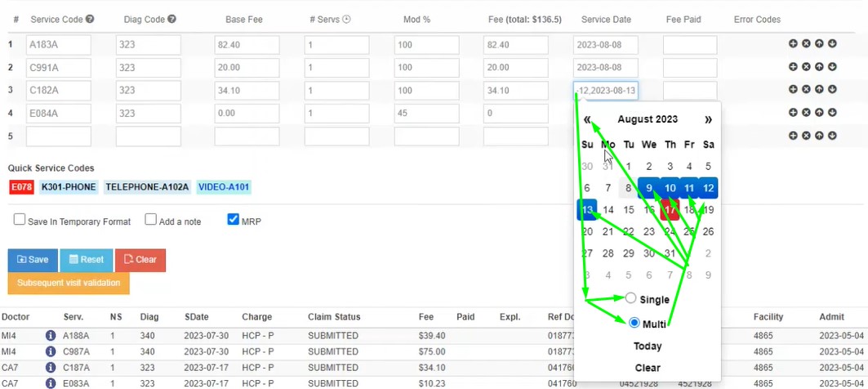This screenshot has height=389, width=868.
Task: Delete service row 3 with the X icon
Action: coord(806,89)
